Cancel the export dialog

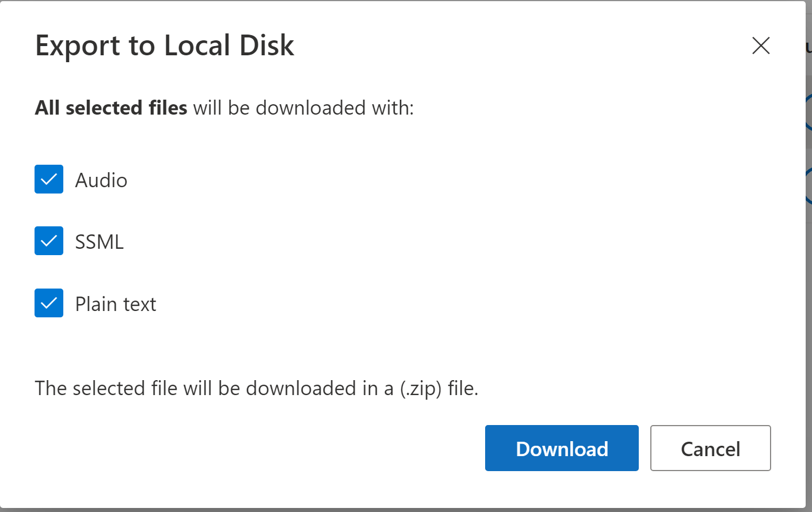tap(711, 448)
